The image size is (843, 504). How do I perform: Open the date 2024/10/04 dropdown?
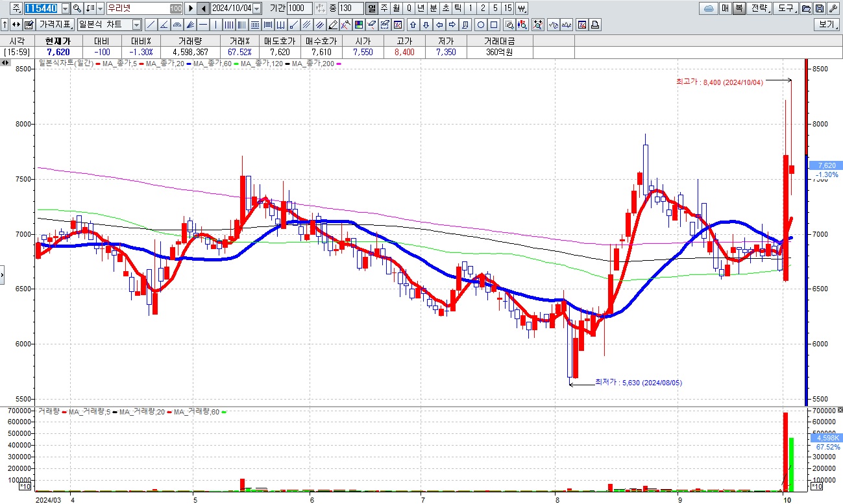click(256, 8)
